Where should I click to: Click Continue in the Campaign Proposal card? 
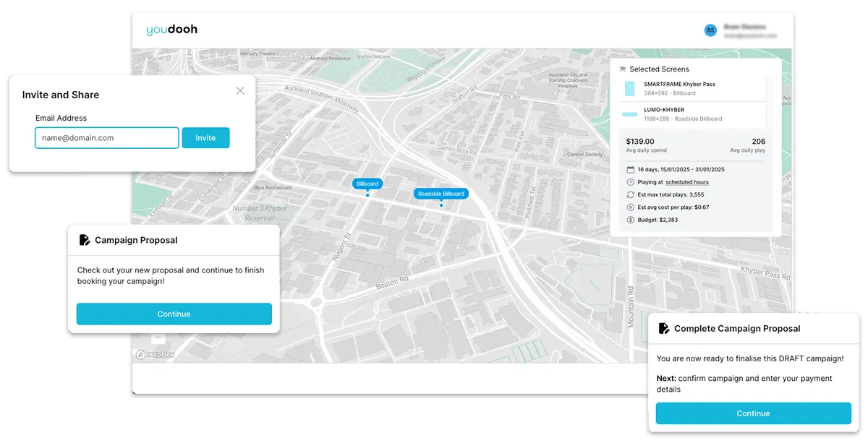(x=174, y=314)
